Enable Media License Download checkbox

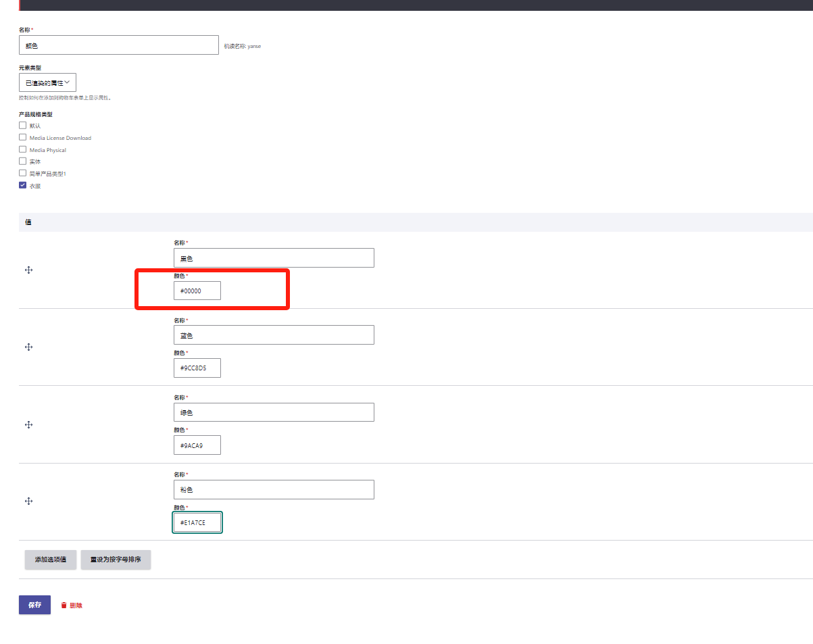click(x=23, y=137)
